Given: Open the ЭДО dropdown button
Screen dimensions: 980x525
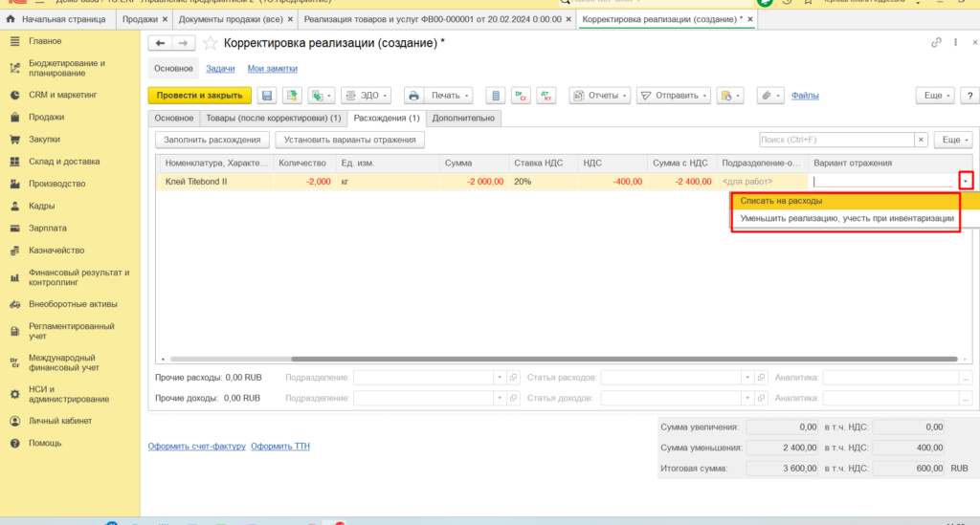Looking at the screenshot, I should tap(367, 96).
